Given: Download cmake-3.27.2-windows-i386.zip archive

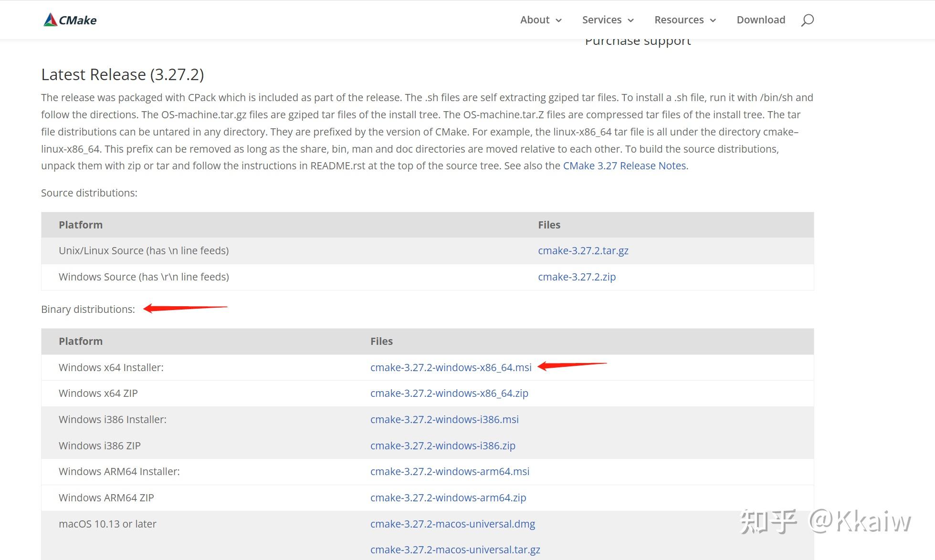Looking at the screenshot, I should pyautogui.click(x=442, y=446).
